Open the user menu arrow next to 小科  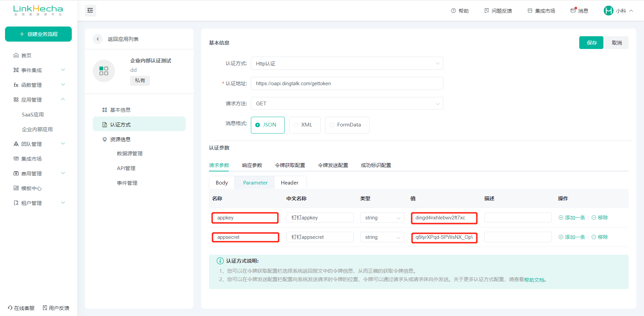[x=631, y=11]
